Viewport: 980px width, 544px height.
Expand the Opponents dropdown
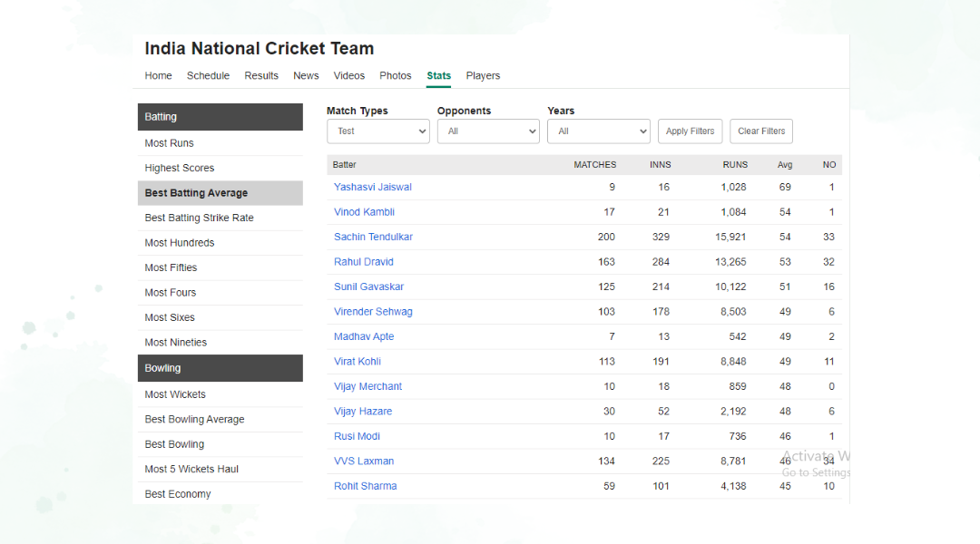tap(488, 131)
